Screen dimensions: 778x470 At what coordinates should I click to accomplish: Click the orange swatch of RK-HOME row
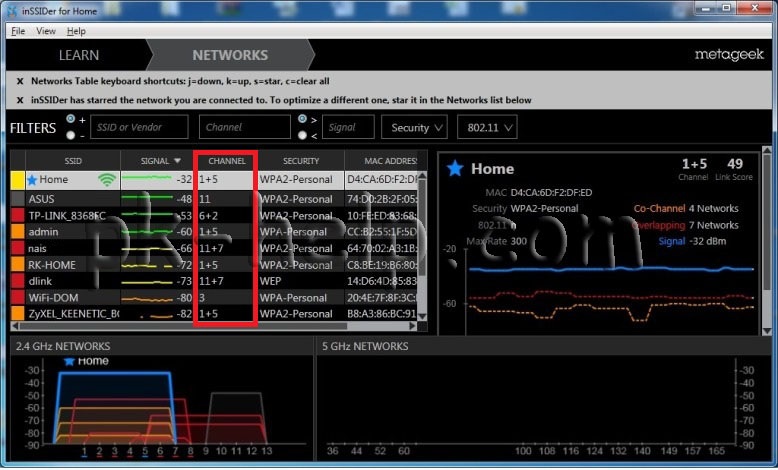(18, 265)
